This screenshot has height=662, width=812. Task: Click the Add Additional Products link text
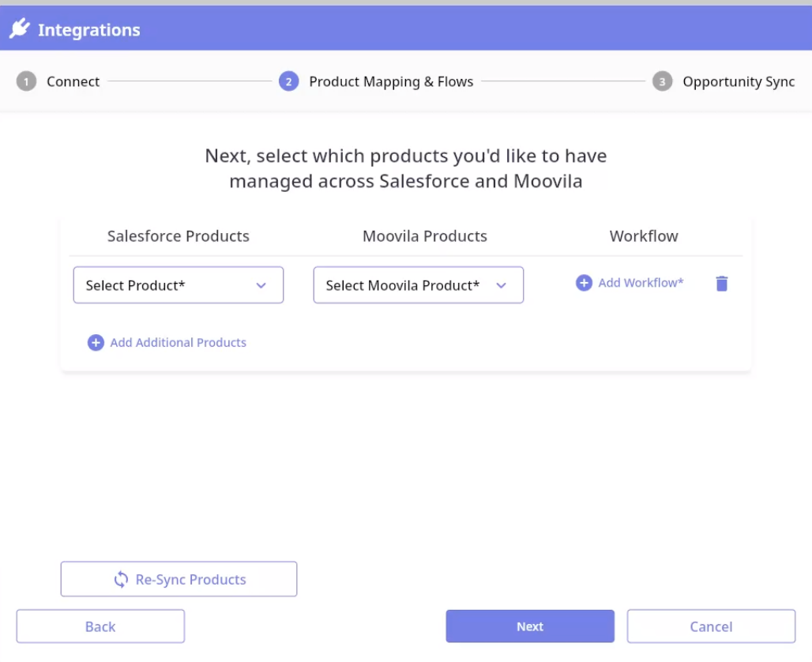point(178,342)
